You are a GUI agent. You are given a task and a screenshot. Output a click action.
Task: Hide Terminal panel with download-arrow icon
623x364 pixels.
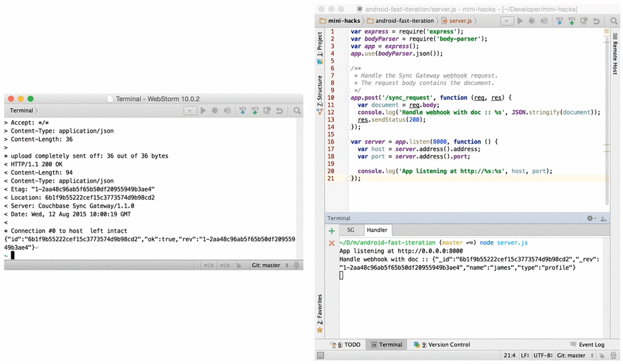[603, 218]
